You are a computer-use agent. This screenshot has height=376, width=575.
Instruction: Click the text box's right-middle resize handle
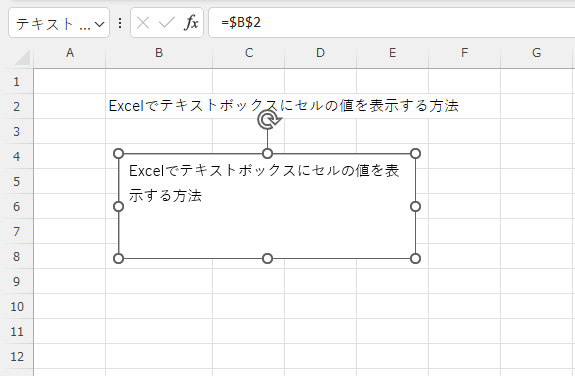415,207
